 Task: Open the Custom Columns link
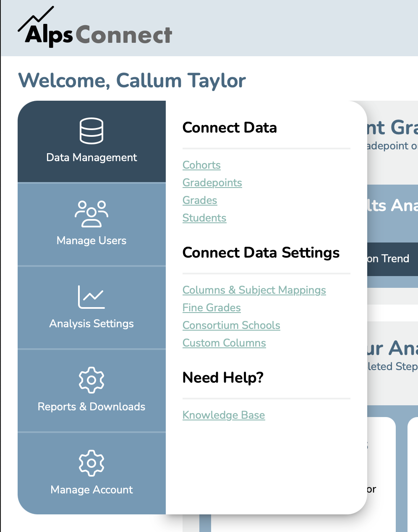(224, 343)
